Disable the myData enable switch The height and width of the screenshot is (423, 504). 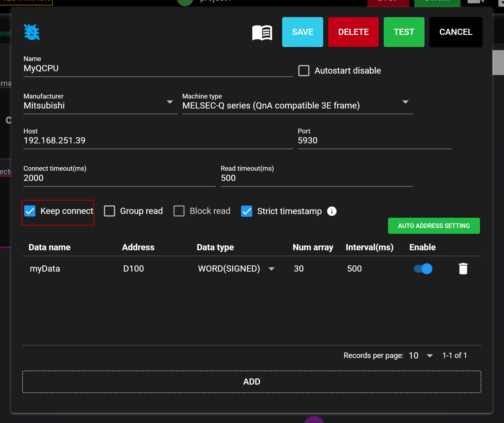click(x=423, y=269)
